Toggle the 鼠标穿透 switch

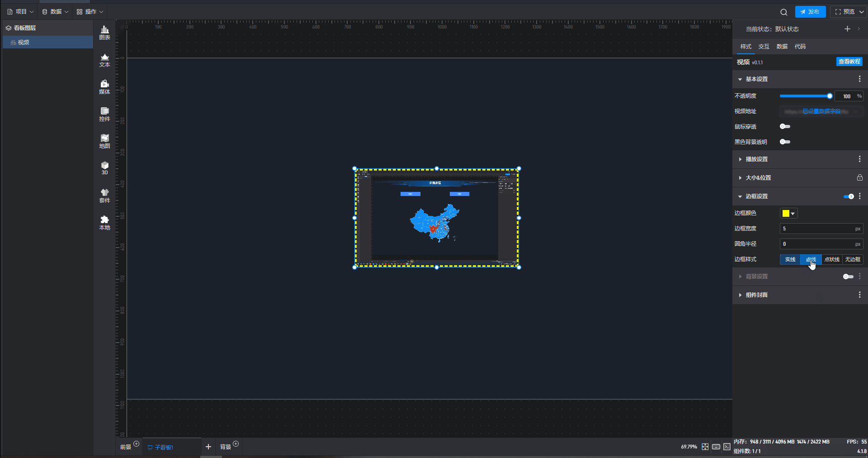coord(785,127)
